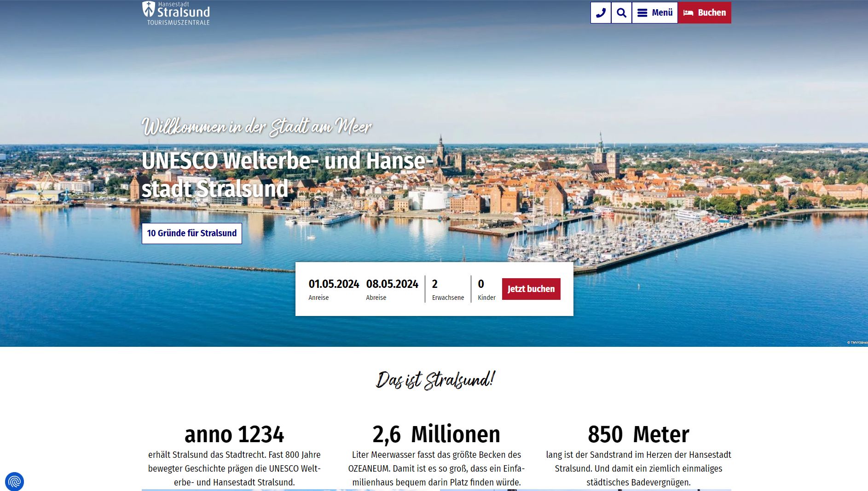Screen dimensions: 868x491
Task: Click the Willkommen in der Stadt am Meer script text
Action: (257, 127)
